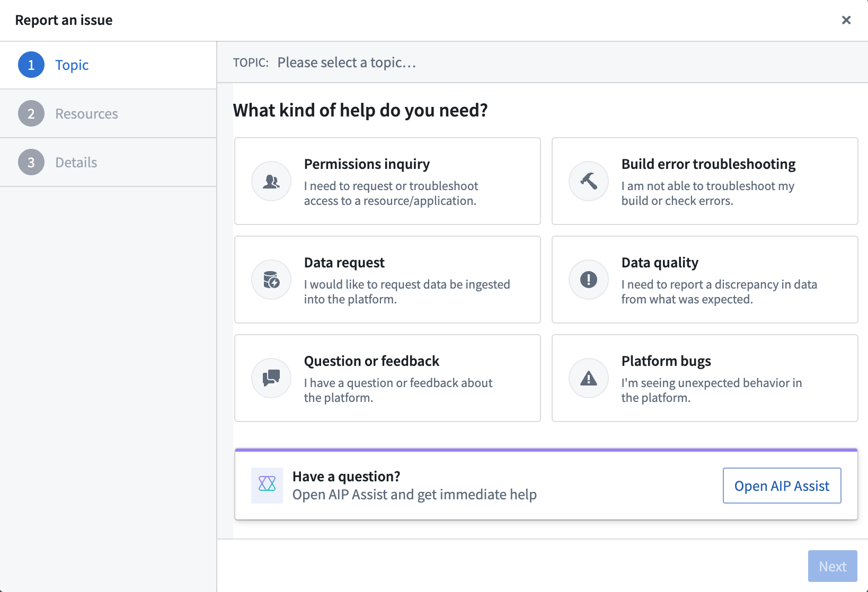
Task: Open AIP Assist button
Action: (x=782, y=486)
